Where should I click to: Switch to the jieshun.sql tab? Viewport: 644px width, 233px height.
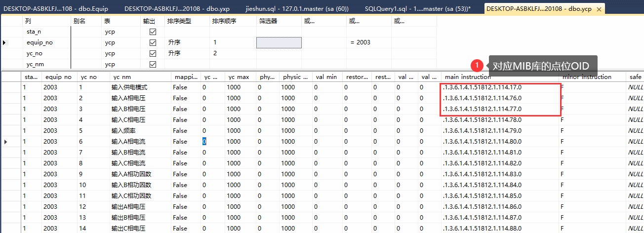click(297, 9)
